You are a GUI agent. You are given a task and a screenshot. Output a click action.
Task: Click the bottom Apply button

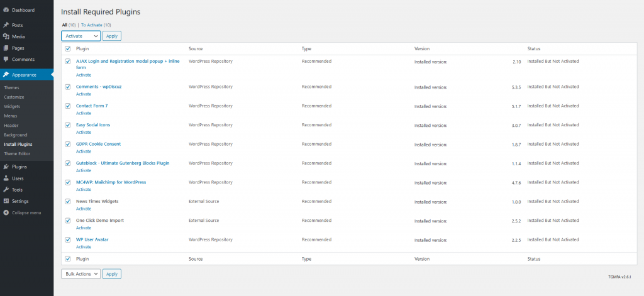pos(112,274)
